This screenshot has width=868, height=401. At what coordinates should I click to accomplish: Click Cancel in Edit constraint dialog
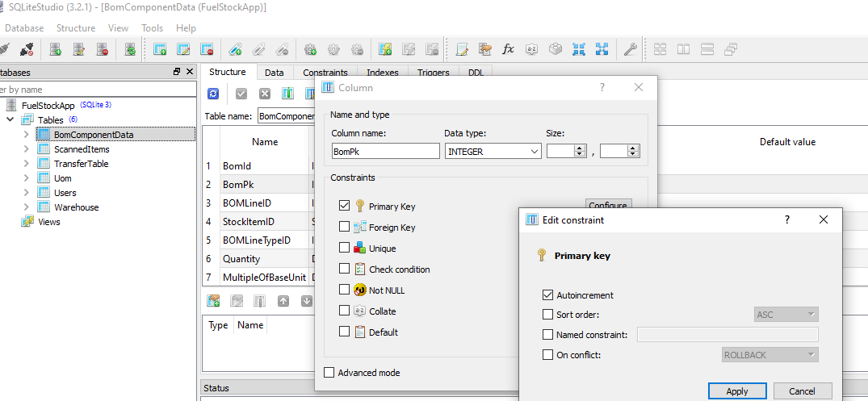click(x=802, y=391)
